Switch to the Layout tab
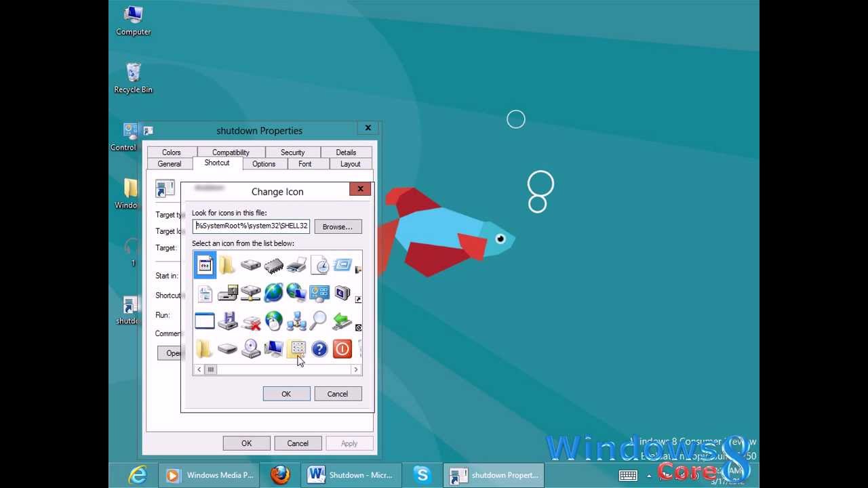This screenshot has width=868, height=488. [x=351, y=164]
